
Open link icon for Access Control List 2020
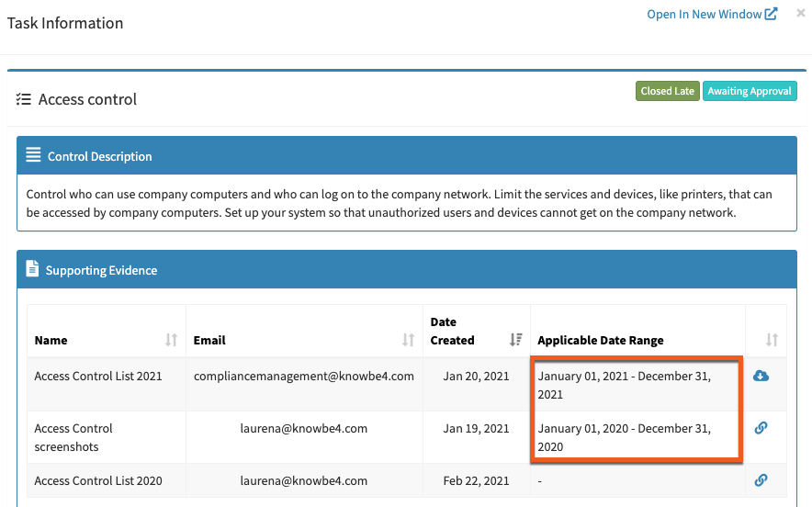point(761,480)
